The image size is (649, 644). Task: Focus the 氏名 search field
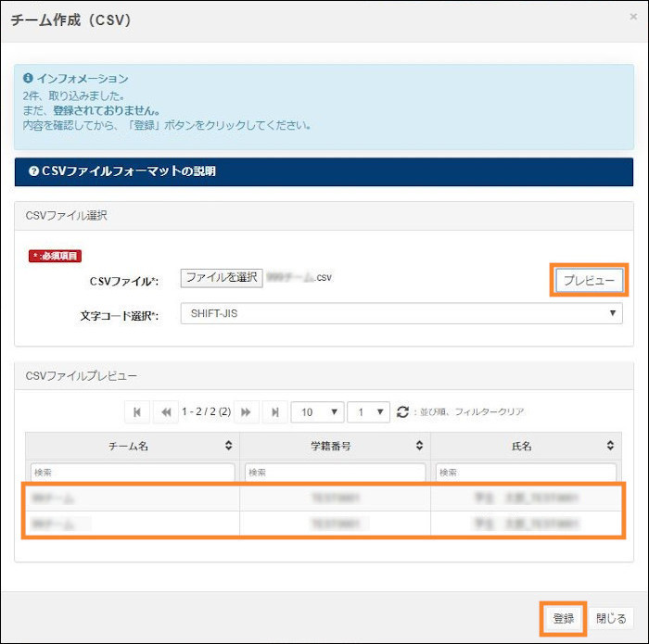[527, 473]
